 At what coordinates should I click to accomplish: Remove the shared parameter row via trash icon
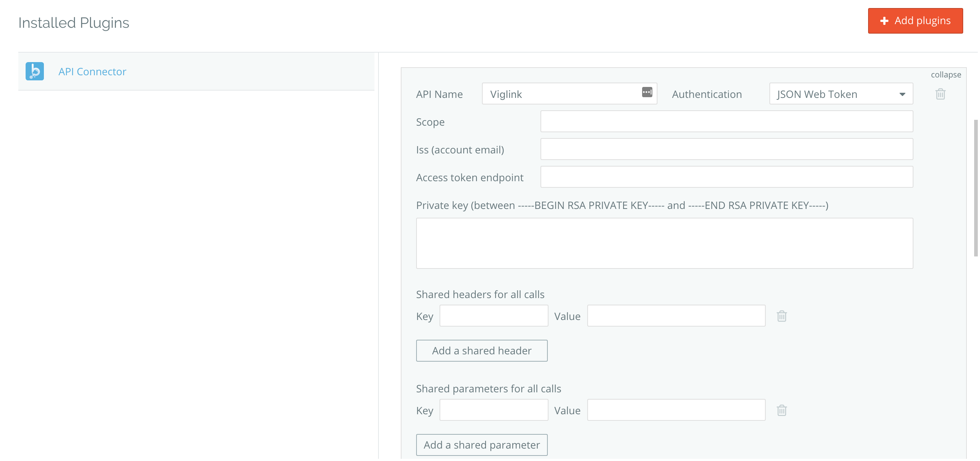pyautogui.click(x=781, y=410)
